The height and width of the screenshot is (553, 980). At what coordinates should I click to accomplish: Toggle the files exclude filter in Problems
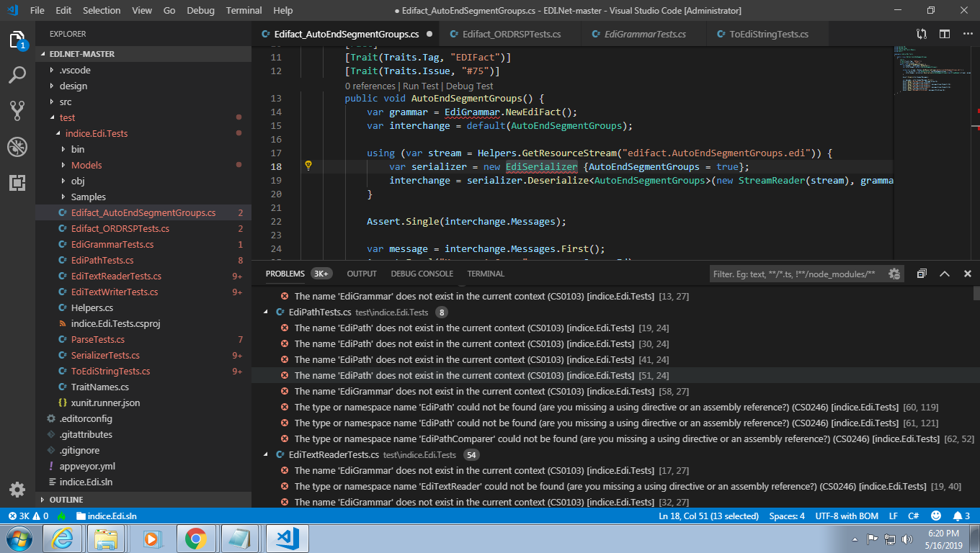[x=894, y=274]
